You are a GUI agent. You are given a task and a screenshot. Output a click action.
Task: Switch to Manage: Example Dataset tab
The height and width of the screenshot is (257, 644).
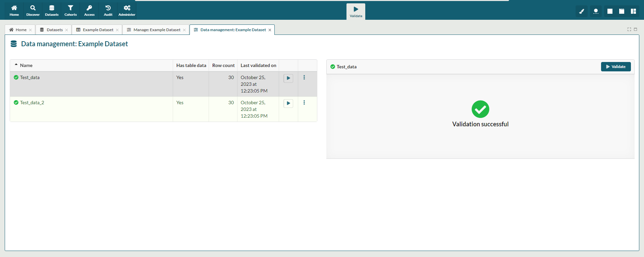point(157,30)
